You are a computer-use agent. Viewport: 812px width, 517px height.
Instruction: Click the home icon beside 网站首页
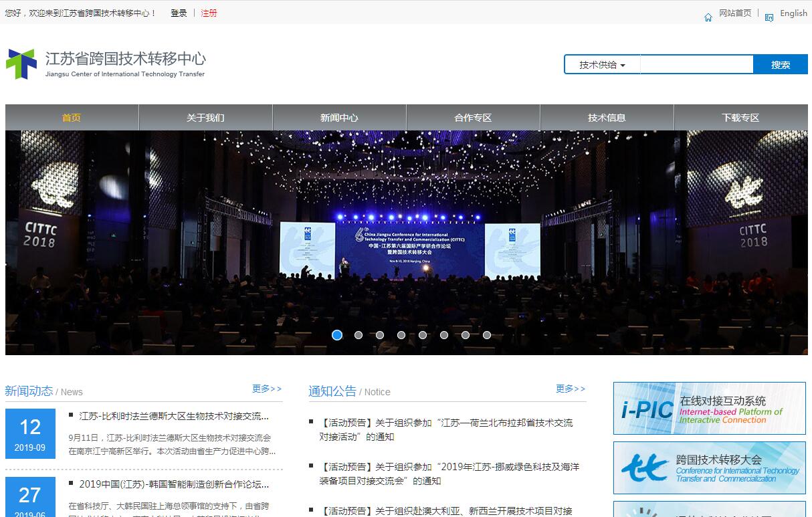tap(708, 17)
